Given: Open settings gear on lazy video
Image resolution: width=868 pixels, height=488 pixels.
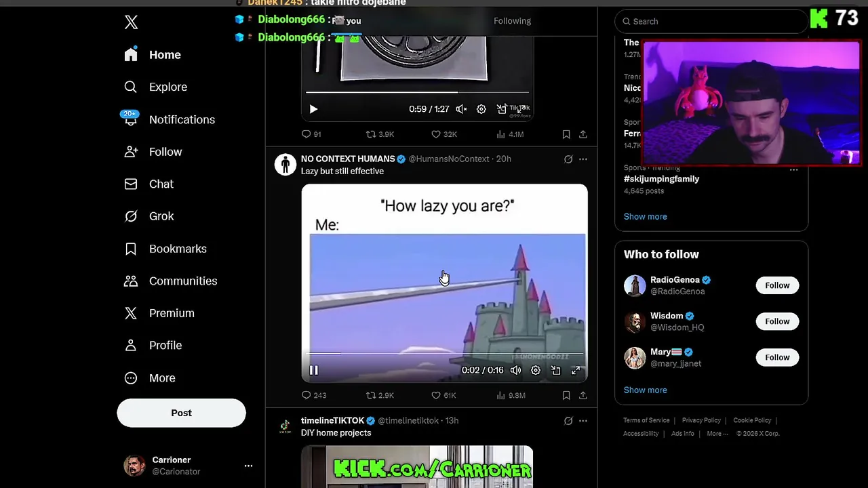Looking at the screenshot, I should coord(536,370).
